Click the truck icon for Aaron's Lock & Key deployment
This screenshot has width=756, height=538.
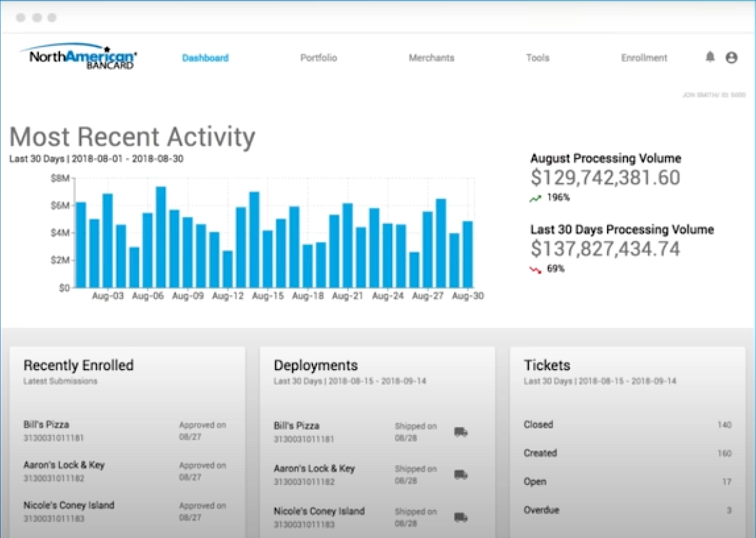[461, 475]
